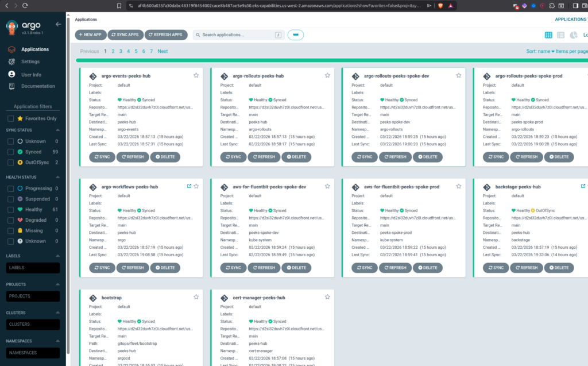Check the OutOfSync sync status filter
This screenshot has height=366, width=588.
[11, 163]
